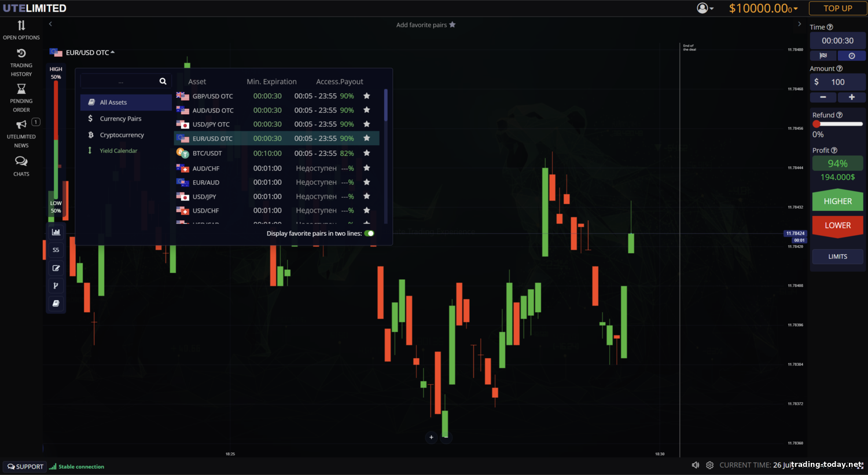This screenshot has width=868, height=475.
Task: Toggle display favorite pairs in two lines
Action: coord(369,233)
